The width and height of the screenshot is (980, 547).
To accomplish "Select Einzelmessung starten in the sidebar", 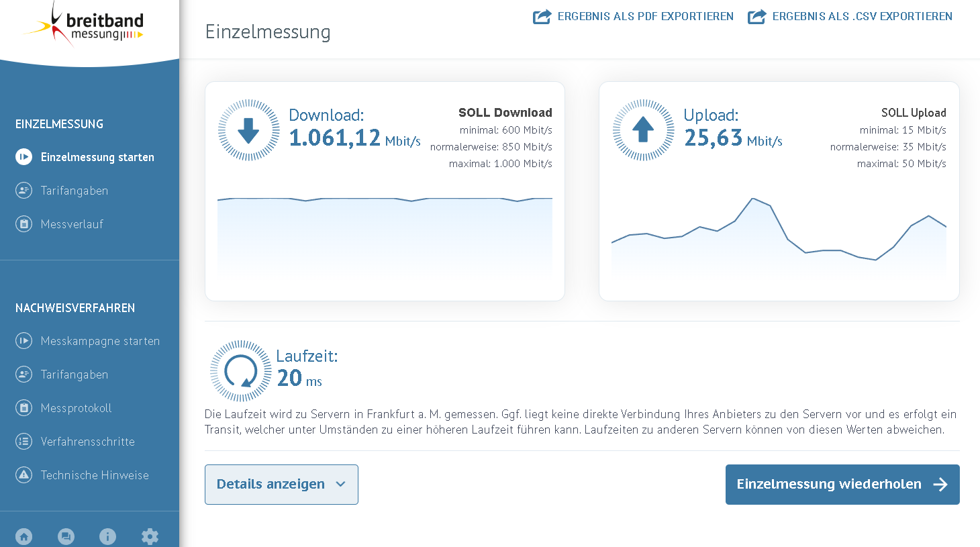I will pos(85,157).
